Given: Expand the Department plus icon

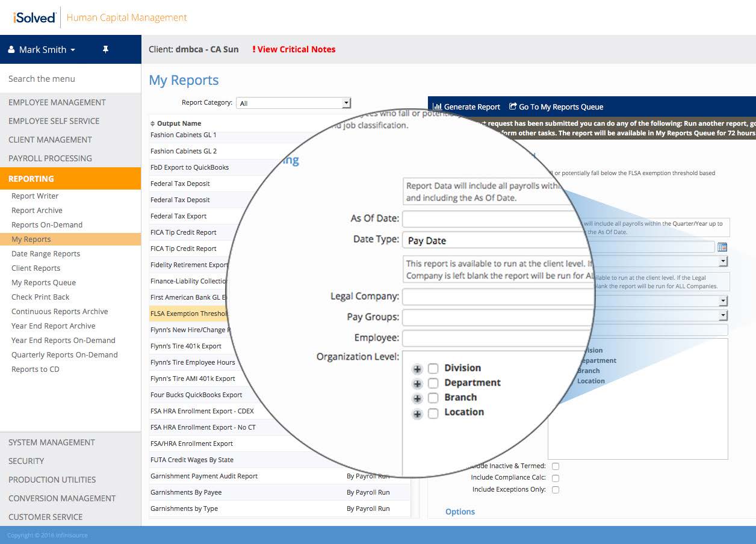Looking at the screenshot, I should pos(417,383).
